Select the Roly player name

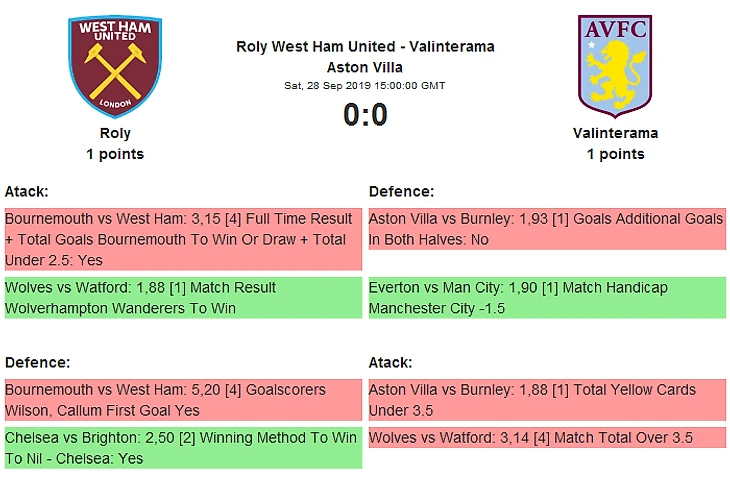(115, 133)
